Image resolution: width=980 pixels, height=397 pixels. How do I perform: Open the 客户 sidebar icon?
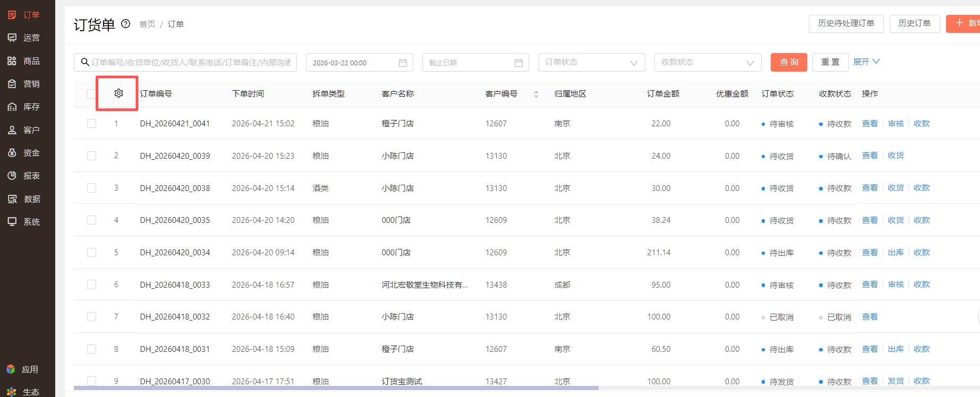coord(12,130)
